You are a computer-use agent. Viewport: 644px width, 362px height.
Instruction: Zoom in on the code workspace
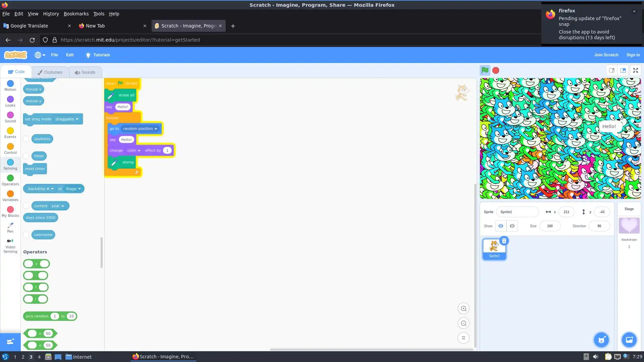[x=464, y=309]
